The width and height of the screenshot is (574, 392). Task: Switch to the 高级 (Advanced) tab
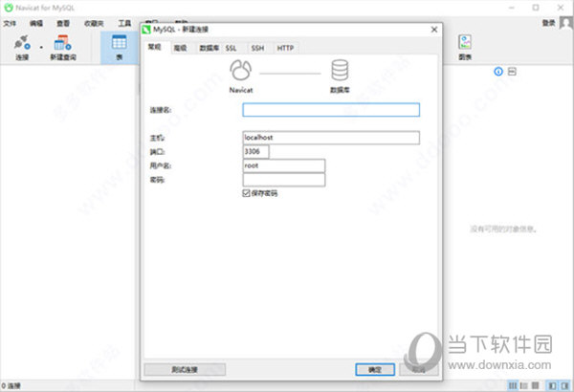(180, 48)
